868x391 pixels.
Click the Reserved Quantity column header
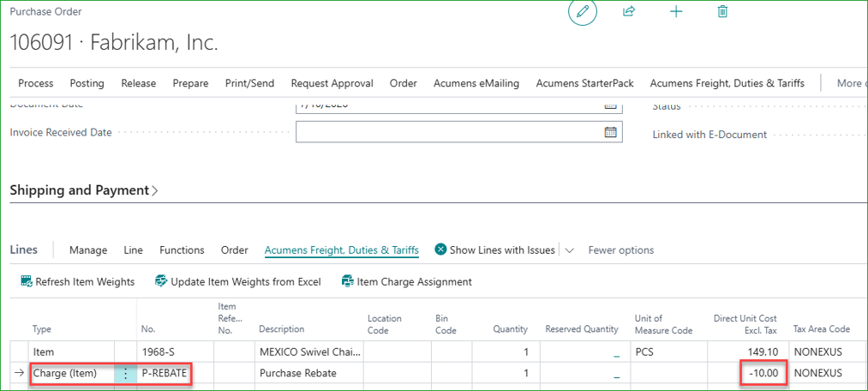[582, 329]
